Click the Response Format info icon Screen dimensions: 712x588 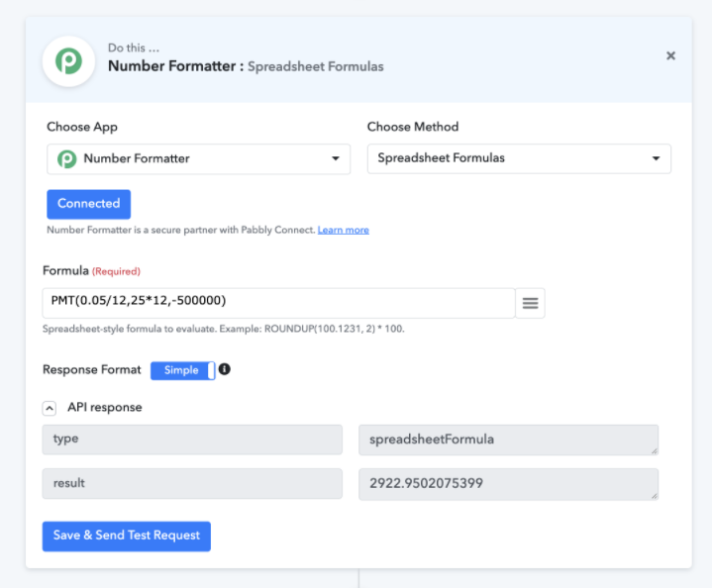[225, 369]
